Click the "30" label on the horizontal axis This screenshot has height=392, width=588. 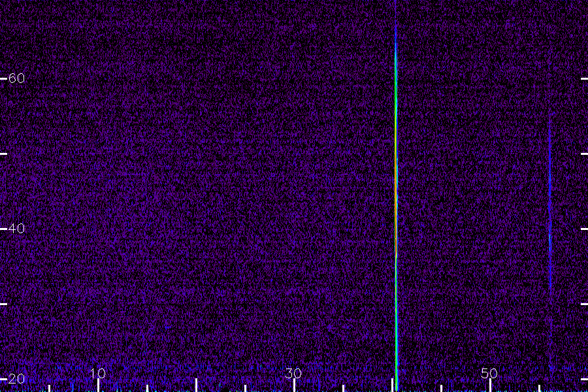click(x=293, y=373)
